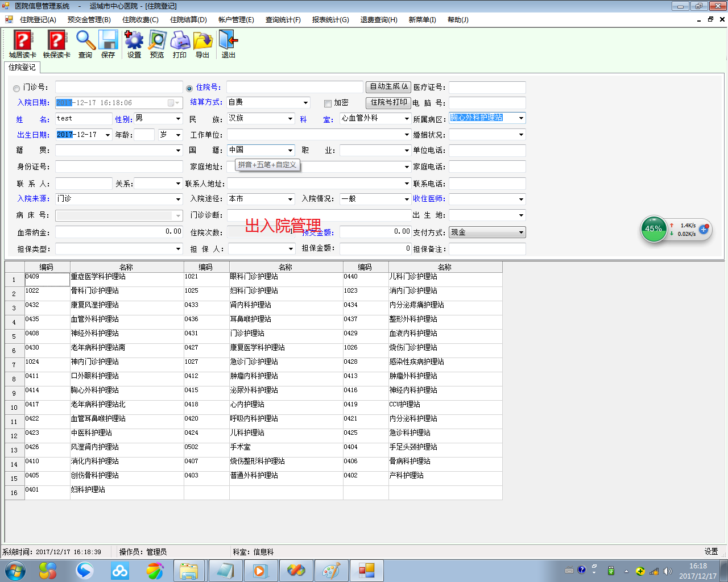Open the 住院收费(C) menu
This screenshot has width=728, height=582.
pos(140,19)
